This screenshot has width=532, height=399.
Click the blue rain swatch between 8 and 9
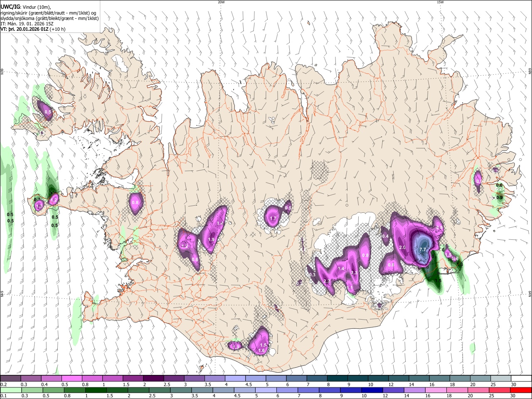click(x=330, y=390)
